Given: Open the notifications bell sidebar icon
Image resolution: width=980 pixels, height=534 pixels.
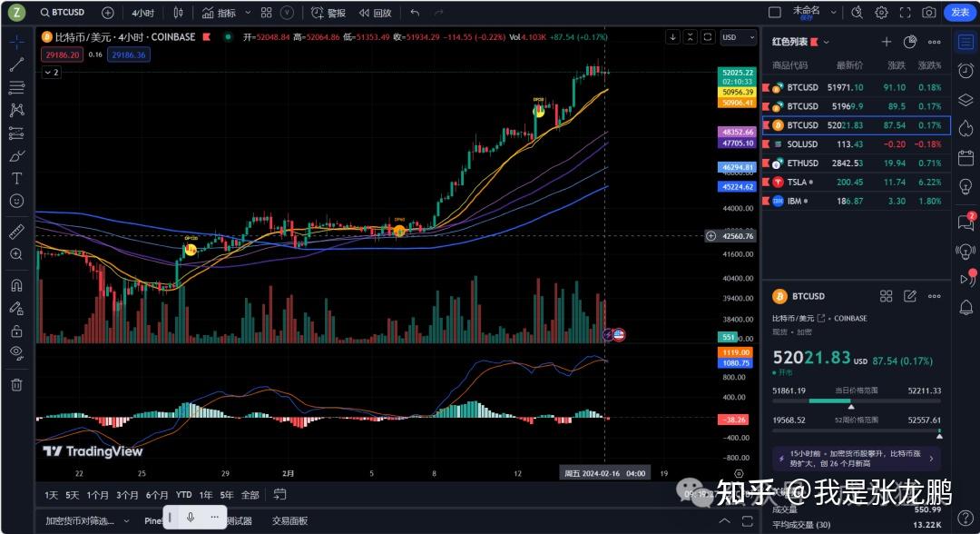Looking at the screenshot, I should tap(965, 307).
